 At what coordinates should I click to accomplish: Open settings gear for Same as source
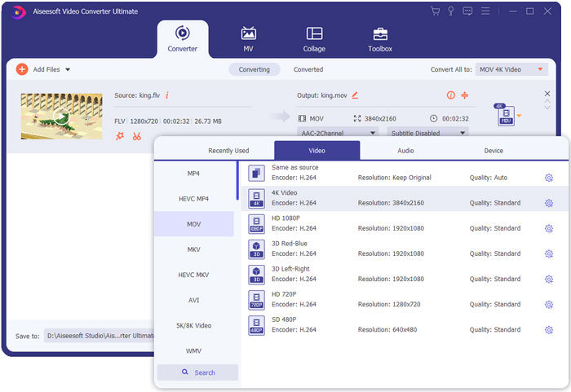(x=549, y=178)
